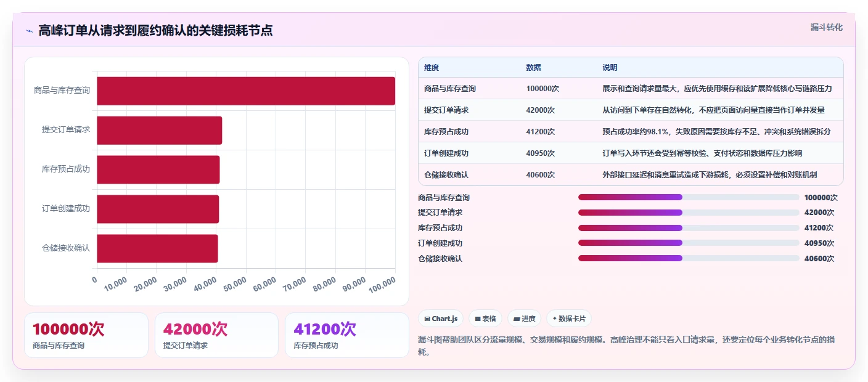Click the 仓储接收确认 progress bar

click(689, 258)
